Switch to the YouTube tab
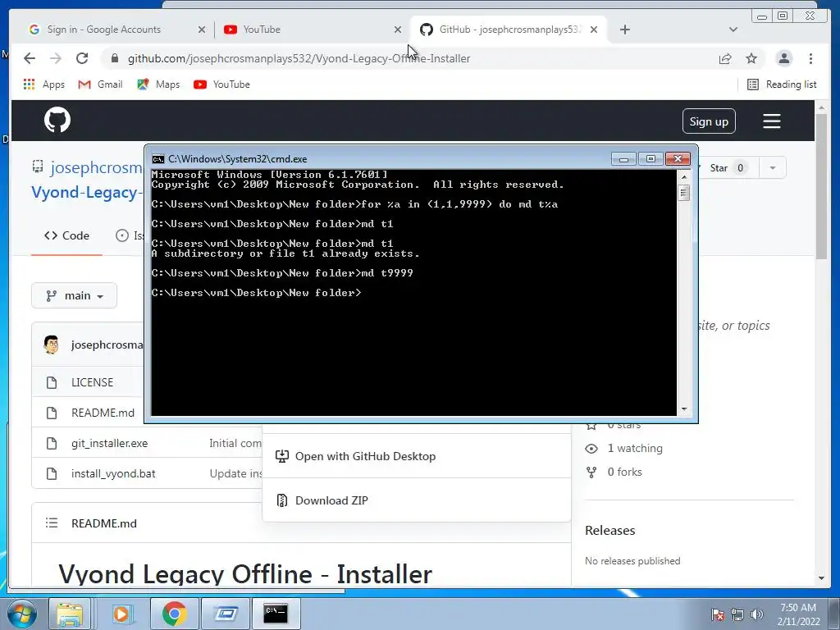This screenshot has width=840, height=630. tap(311, 30)
